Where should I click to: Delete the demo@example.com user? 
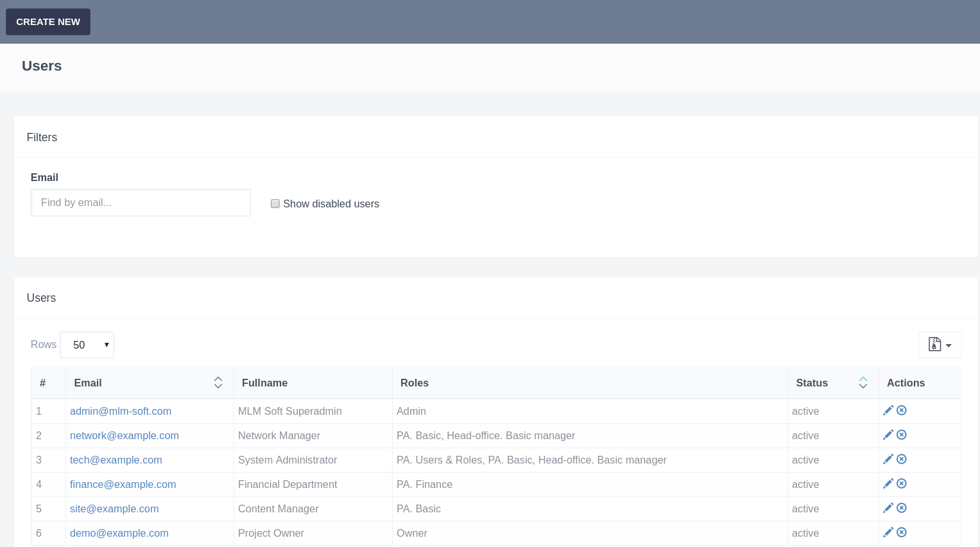(x=902, y=532)
